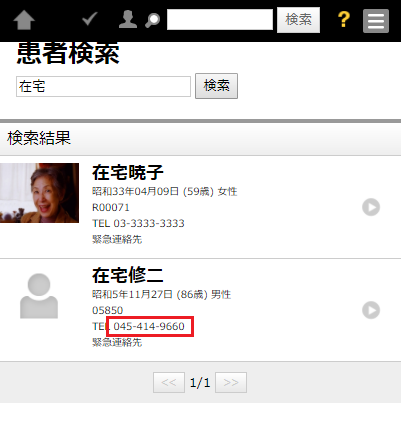Open the checkmark tasks icon
This screenshot has width=401, height=426.
pyautogui.click(x=90, y=19)
